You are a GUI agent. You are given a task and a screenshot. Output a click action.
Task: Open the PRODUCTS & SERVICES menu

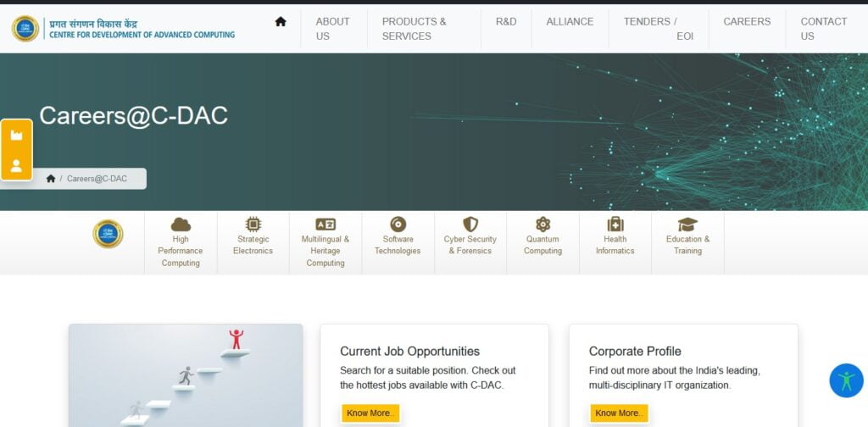point(414,29)
